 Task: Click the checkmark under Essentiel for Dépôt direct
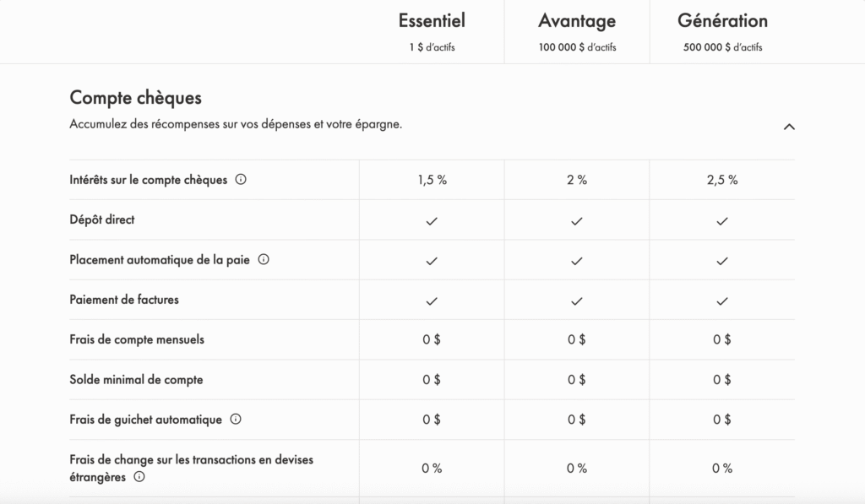pos(432,220)
